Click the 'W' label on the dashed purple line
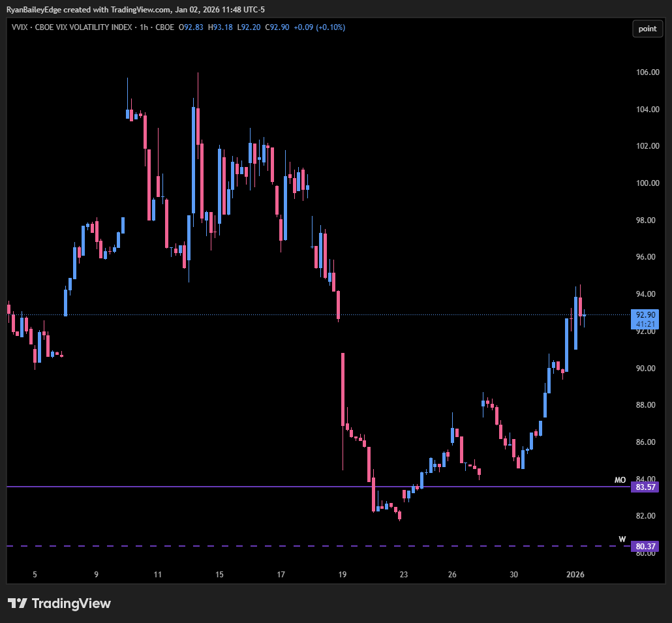This screenshot has height=623, width=672. (x=622, y=539)
